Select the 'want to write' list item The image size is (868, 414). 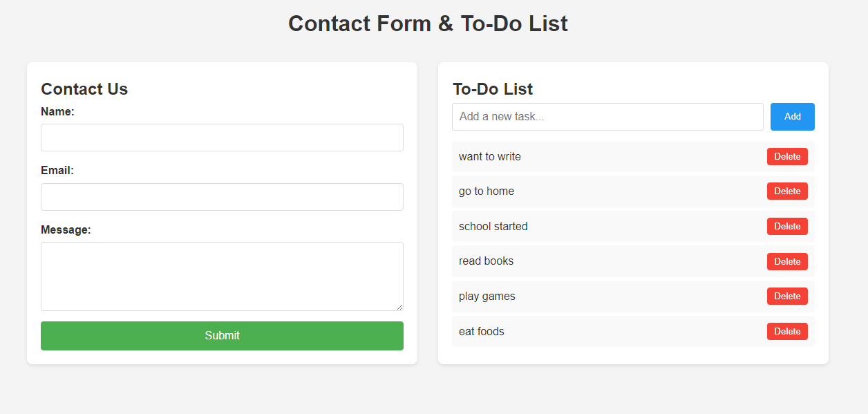pos(633,157)
